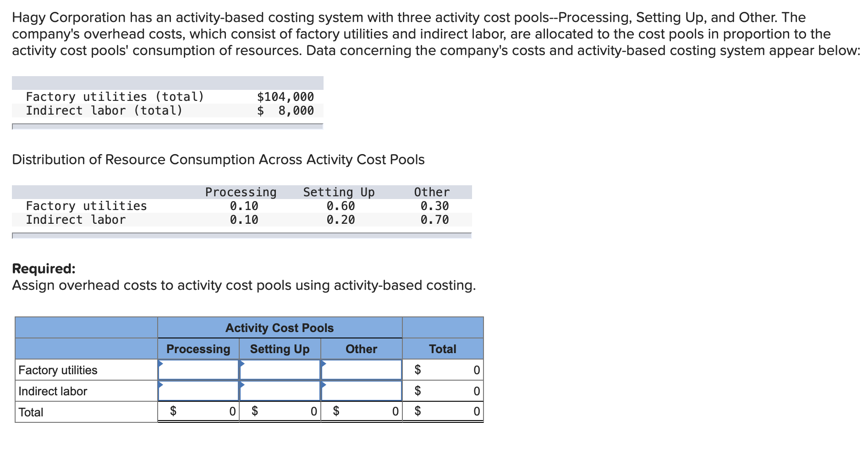Viewport: 868px width, 454px height.
Task: Click the Indirect labor Other input cell
Action: [361, 391]
